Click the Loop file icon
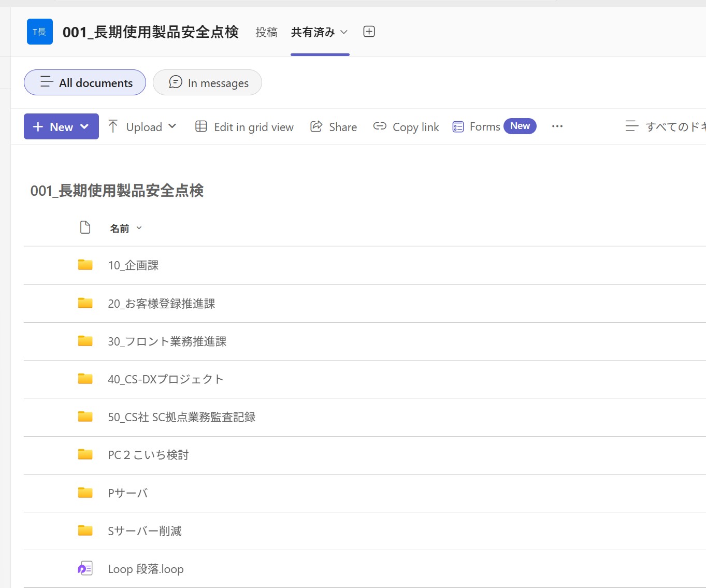The image size is (706, 588). tap(85, 568)
